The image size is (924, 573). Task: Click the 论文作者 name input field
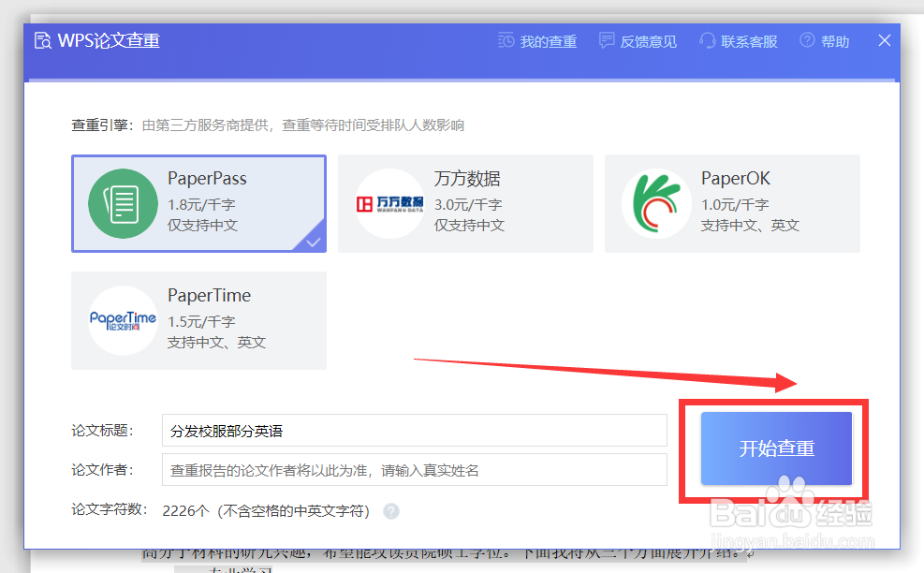click(412, 470)
